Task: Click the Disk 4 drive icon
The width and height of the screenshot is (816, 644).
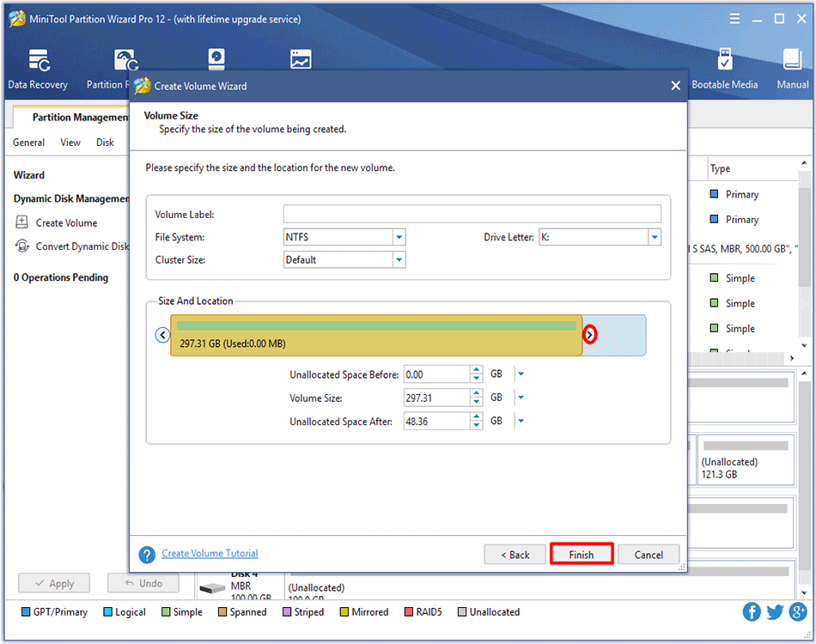Action: 212,588
